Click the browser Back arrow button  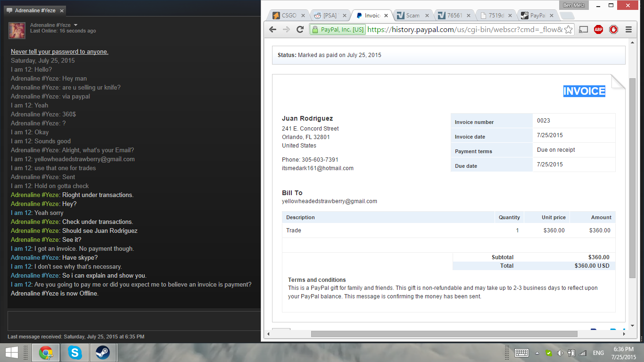click(x=272, y=29)
